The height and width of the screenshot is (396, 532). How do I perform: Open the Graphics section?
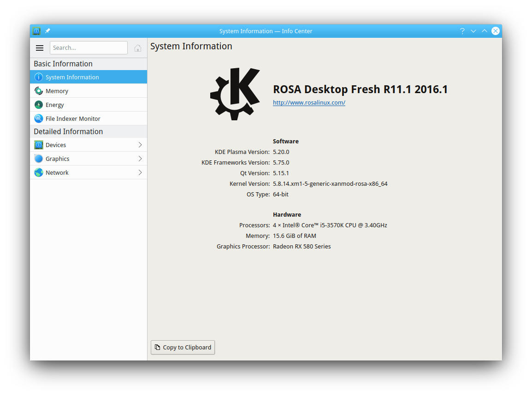click(x=89, y=159)
